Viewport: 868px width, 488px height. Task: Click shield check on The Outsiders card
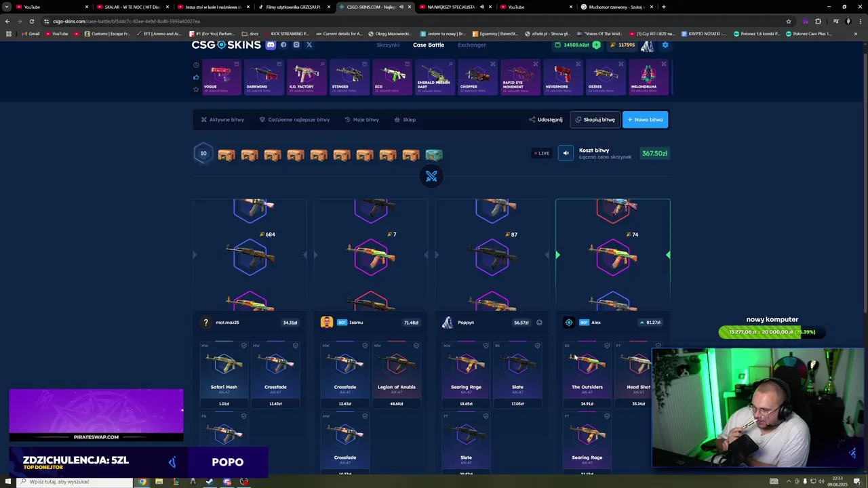click(607, 346)
